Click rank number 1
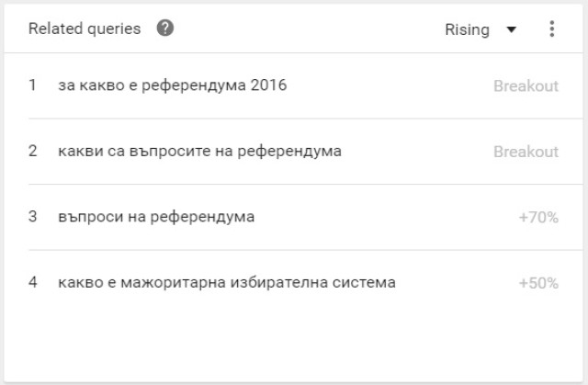This screenshot has height=385, width=588. click(33, 85)
